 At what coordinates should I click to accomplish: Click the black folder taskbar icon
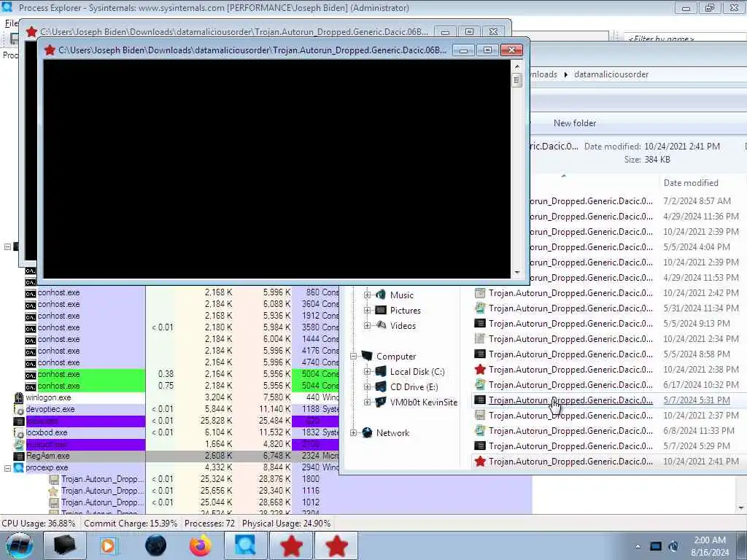(64, 545)
